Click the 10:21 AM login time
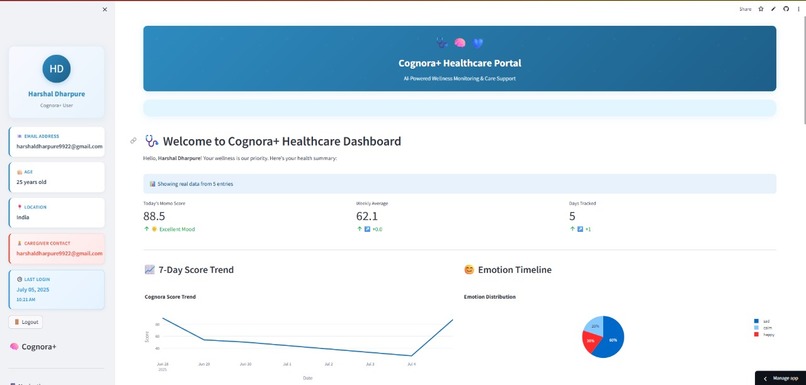This screenshot has width=806, height=385. [26, 299]
